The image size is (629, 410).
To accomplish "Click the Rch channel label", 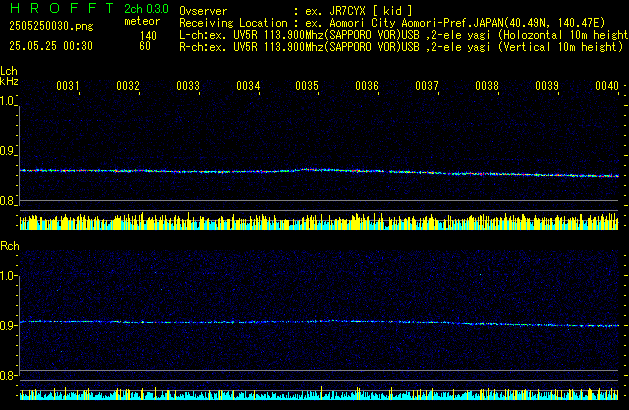I will point(10,246).
